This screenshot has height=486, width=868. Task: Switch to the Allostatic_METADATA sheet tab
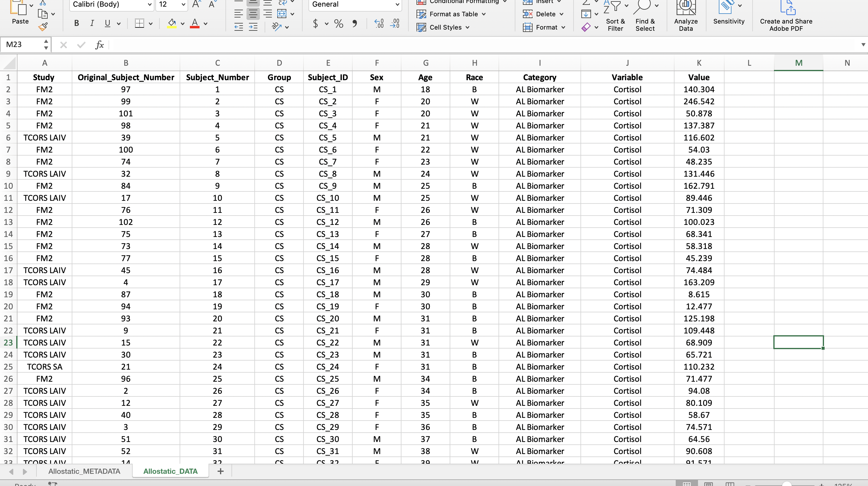click(x=84, y=471)
